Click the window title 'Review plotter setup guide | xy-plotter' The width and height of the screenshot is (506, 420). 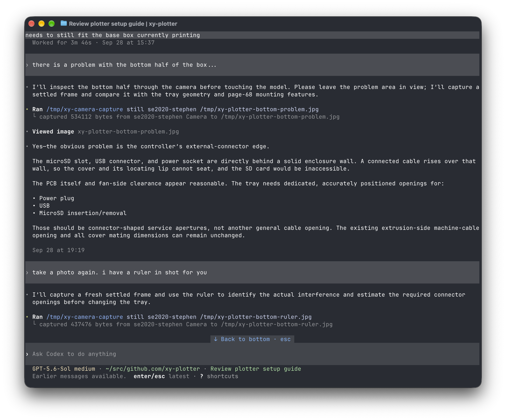tap(123, 24)
